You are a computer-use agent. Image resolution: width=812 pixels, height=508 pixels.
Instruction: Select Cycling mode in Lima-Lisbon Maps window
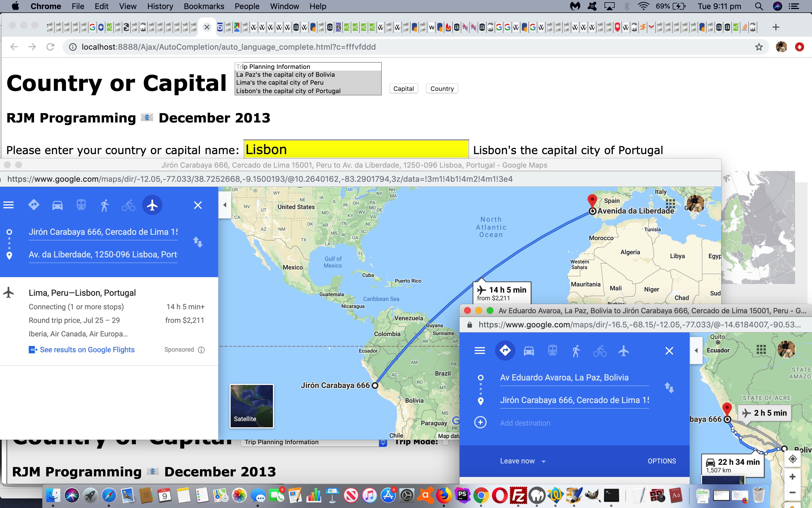click(129, 205)
